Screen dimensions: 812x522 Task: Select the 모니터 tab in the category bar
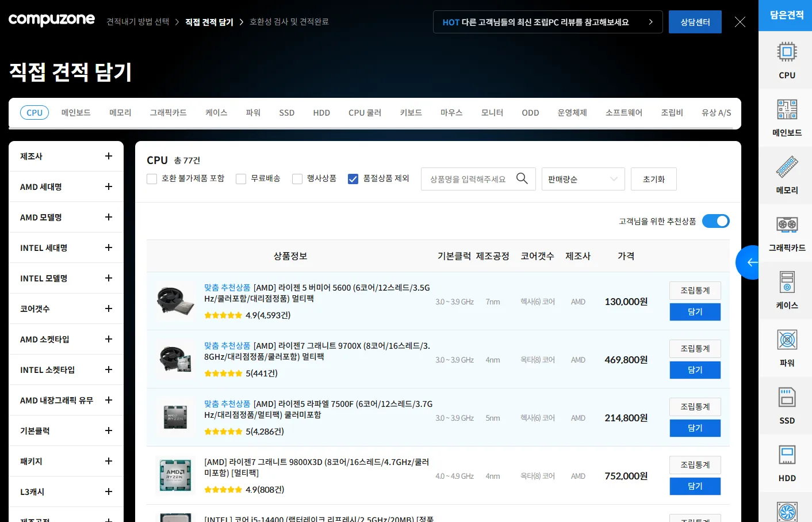pos(492,112)
